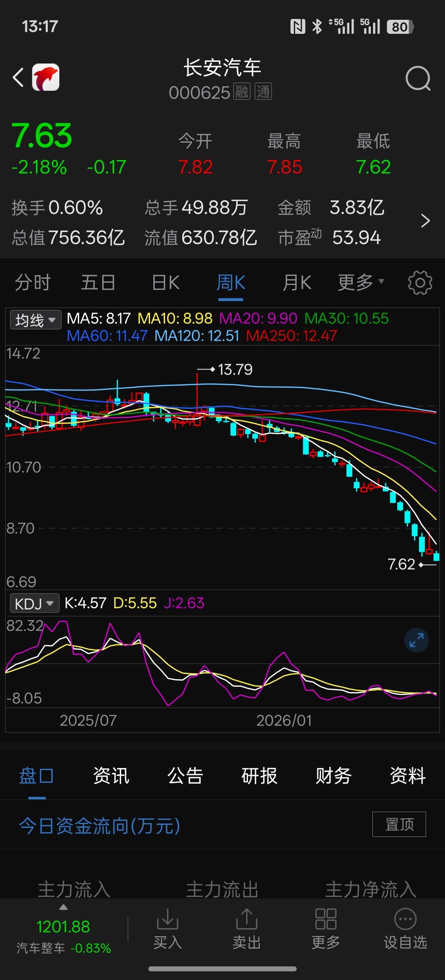
Task: Tap the MA120: 12.51 label
Action: 197,336
